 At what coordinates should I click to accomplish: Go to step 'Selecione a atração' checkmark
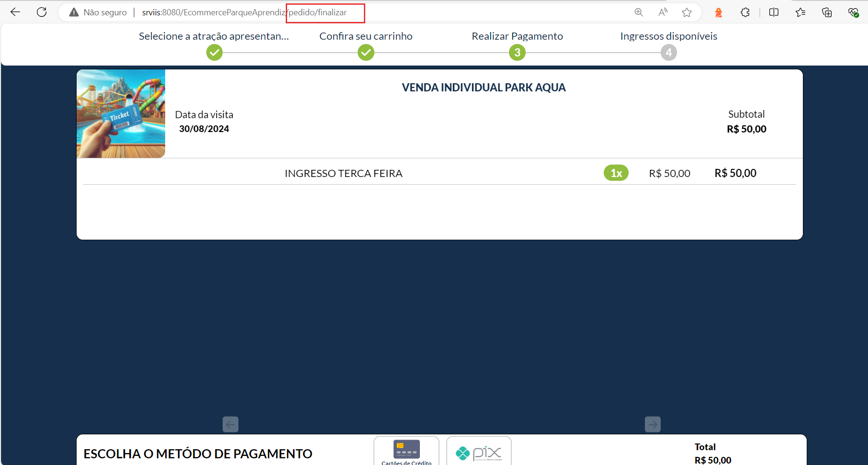tap(214, 53)
